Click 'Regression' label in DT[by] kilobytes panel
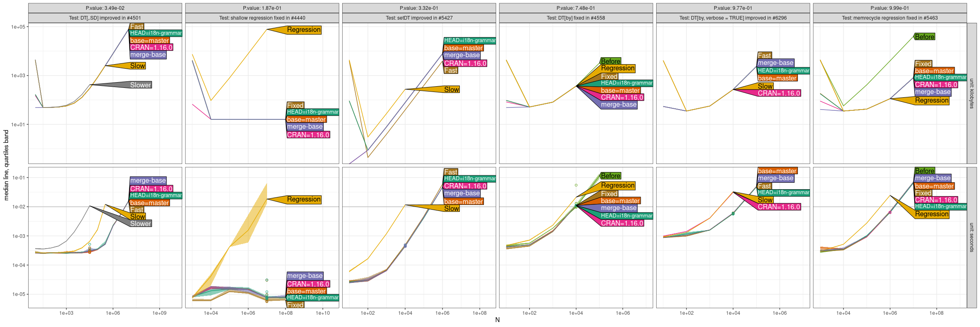This screenshot has height=327, width=980. (618, 68)
